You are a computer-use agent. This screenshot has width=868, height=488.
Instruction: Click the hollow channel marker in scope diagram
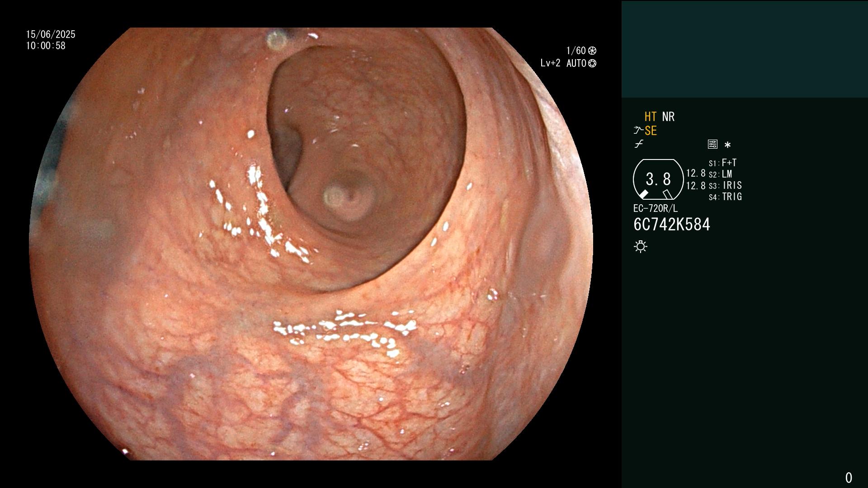point(668,194)
